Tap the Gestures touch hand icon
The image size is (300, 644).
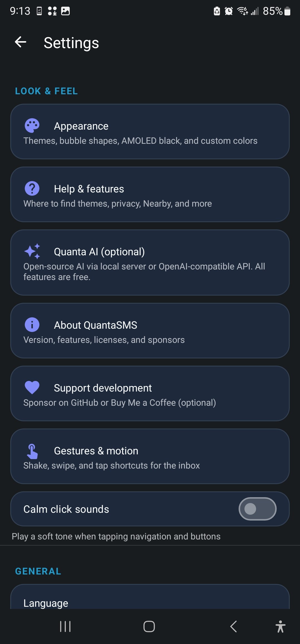(32, 451)
